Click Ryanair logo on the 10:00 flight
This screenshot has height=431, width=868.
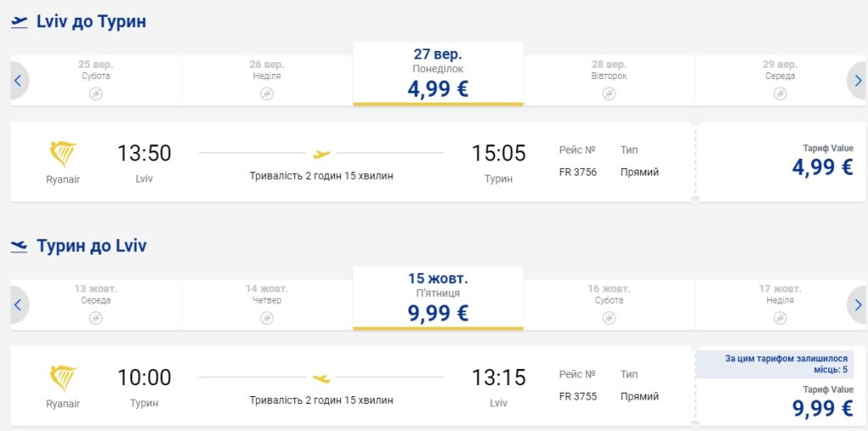coord(63,379)
